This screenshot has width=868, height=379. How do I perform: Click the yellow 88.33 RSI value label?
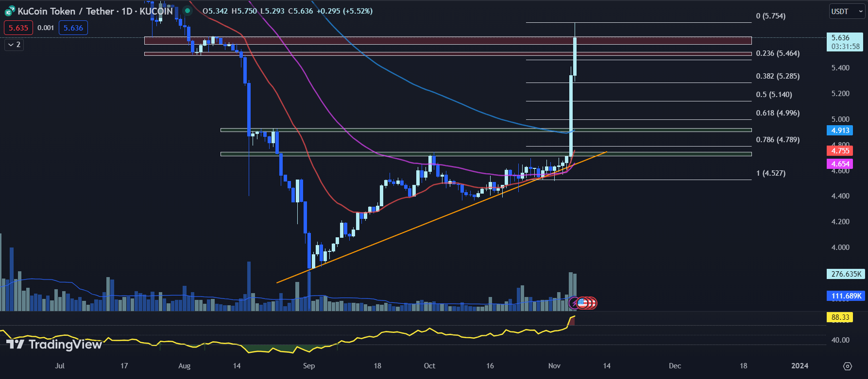(x=840, y=317)
